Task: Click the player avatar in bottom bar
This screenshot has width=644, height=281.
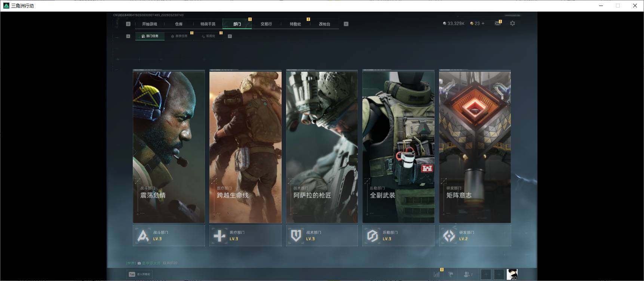Action: click(x=512, y=274)
